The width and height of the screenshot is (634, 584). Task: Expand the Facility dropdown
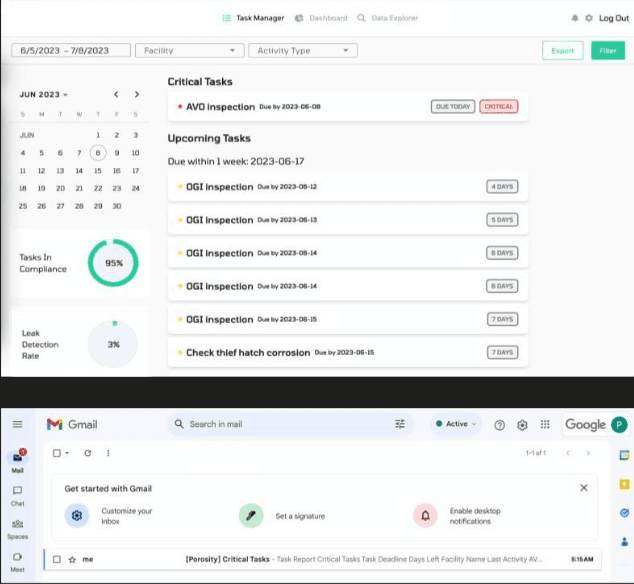tap(190, 50)
